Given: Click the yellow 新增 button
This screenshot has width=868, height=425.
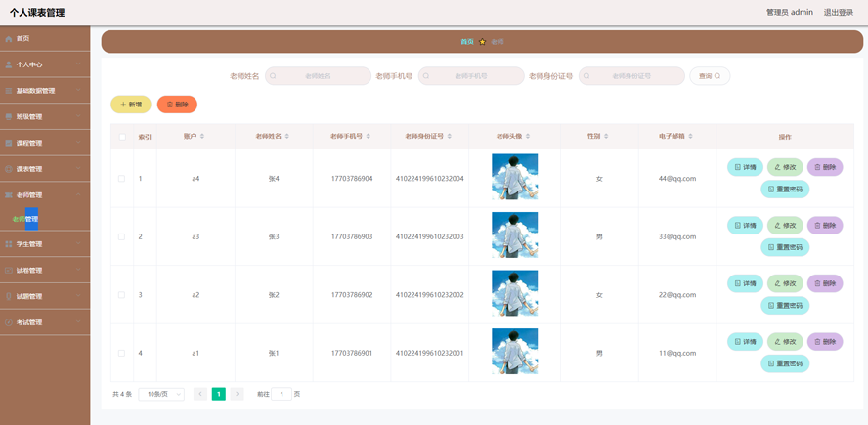Looking at the screenshot, I should [130, 105].
